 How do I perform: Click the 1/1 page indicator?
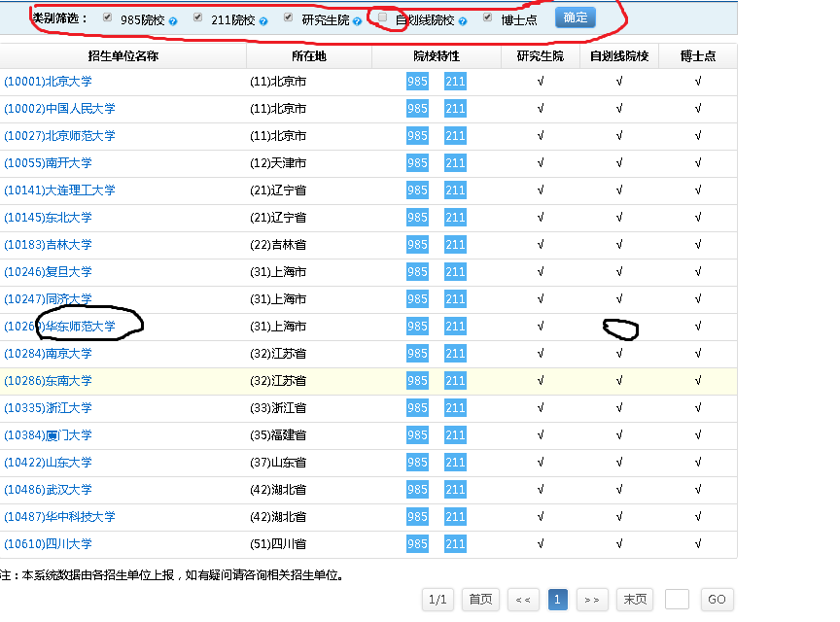pyautogui.click(x=437, y=600)
